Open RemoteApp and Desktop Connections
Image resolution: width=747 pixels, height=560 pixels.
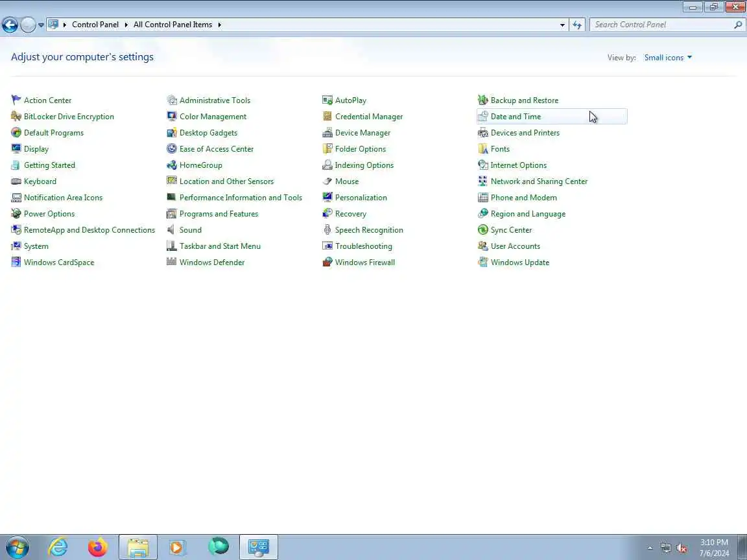[x=89, y=229]
